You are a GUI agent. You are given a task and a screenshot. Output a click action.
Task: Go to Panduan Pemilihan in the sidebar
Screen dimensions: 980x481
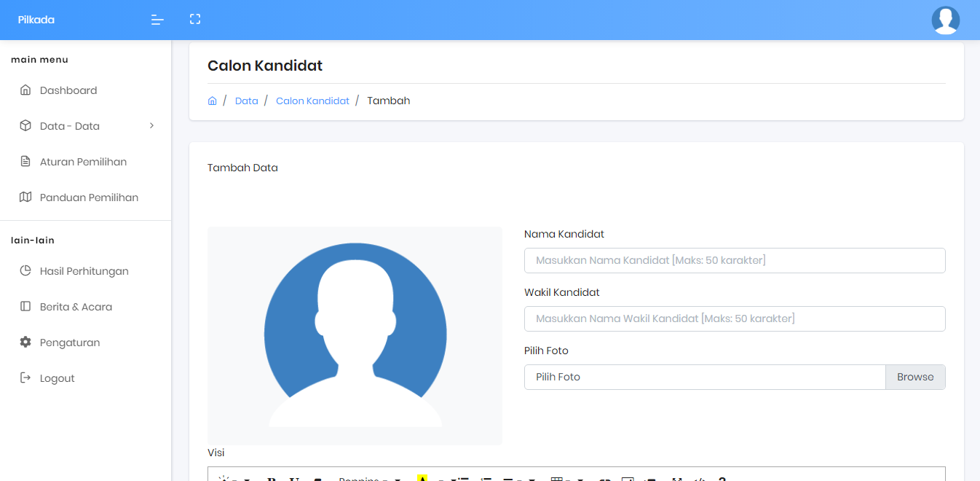89,198
